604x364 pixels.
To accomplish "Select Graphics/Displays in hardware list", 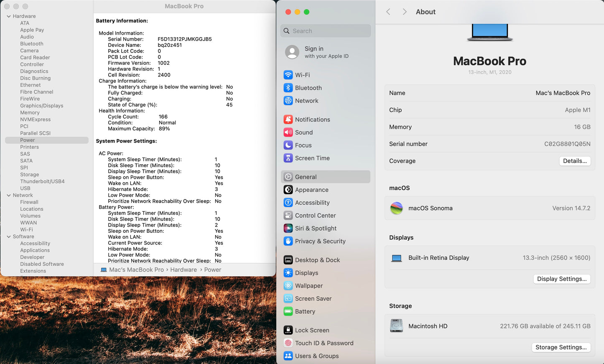I will [42, 106].
